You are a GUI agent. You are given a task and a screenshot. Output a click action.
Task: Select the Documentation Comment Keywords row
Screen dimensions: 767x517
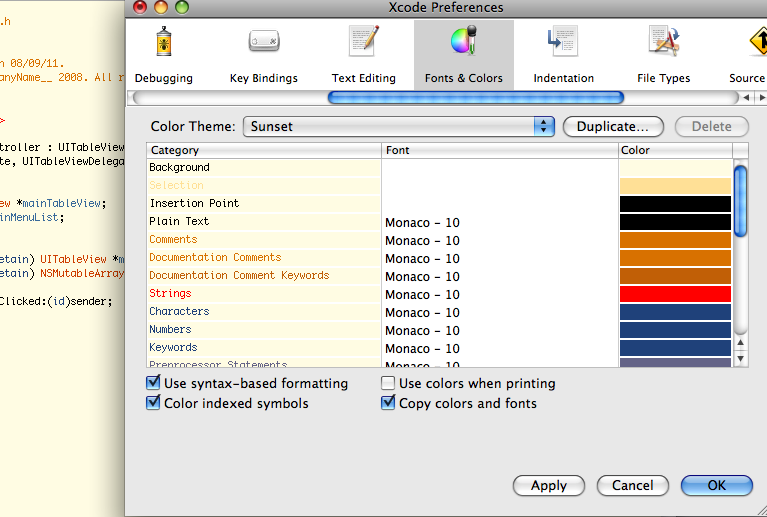coord(264,276)
